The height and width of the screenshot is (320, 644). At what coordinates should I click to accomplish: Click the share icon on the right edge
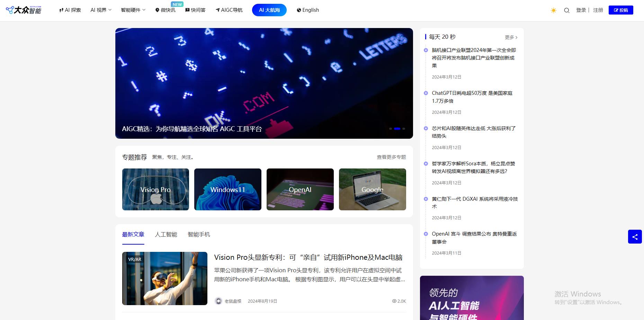(635, 237)
